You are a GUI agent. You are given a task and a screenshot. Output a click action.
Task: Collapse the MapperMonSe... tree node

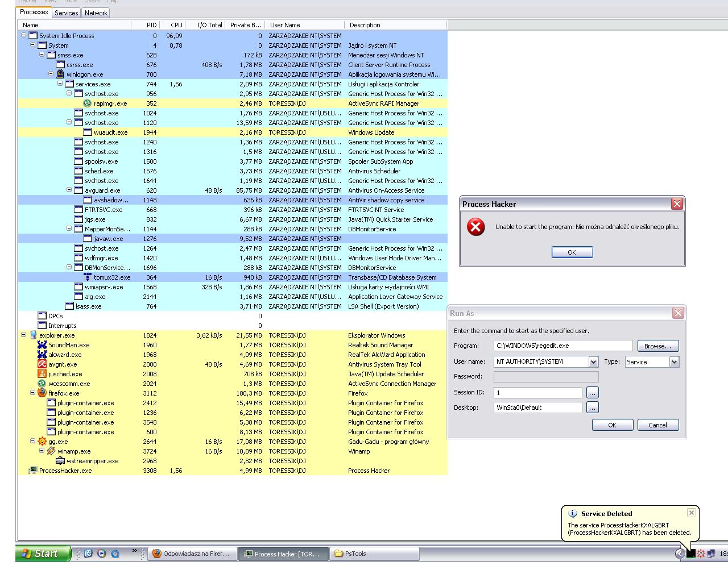(x=69, y=228)
